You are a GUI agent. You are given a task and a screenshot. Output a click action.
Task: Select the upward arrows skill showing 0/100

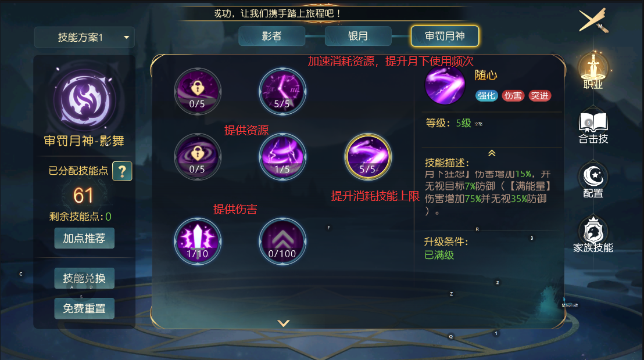(282, 242)
